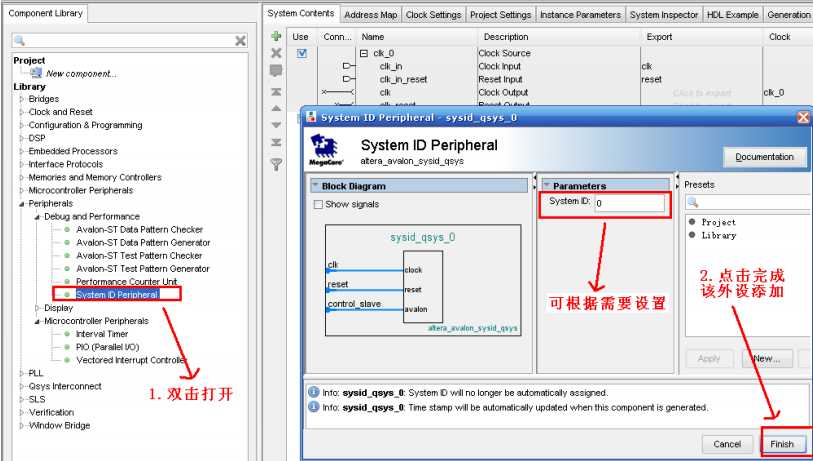813x461 pixels.
Task: Click the Apply preset button
Action: tap(709, 358)
